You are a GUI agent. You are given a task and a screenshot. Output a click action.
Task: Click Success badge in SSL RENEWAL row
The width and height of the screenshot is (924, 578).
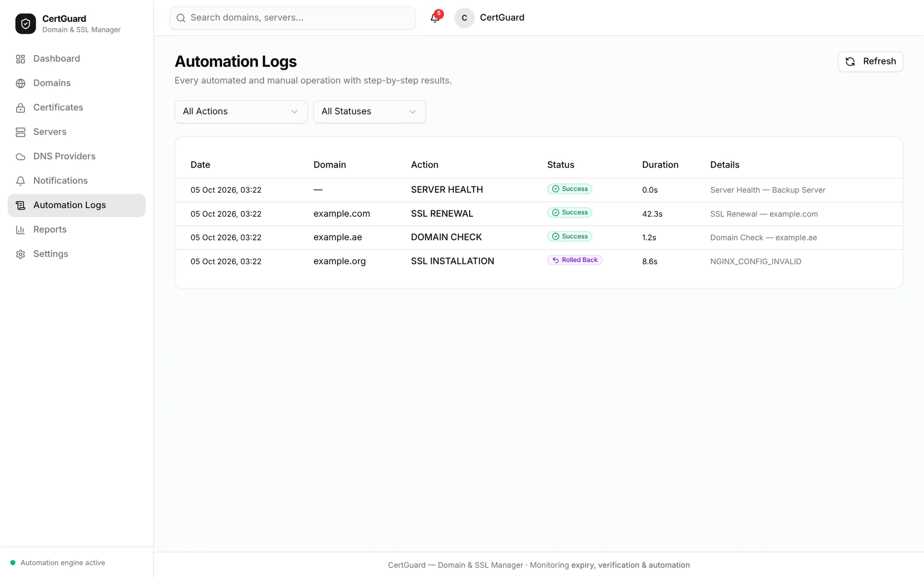pos(570,212)
